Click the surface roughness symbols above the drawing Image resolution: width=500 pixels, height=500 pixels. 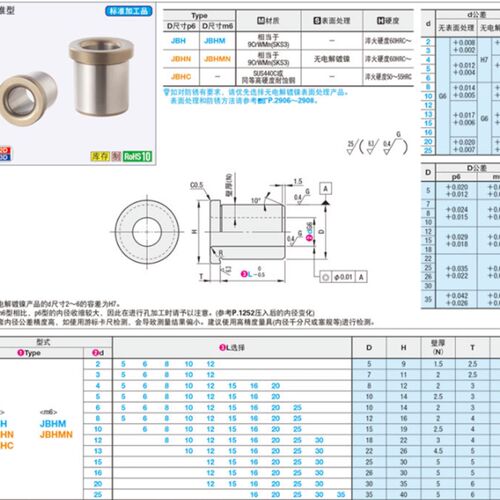click(x=377, y=145)
